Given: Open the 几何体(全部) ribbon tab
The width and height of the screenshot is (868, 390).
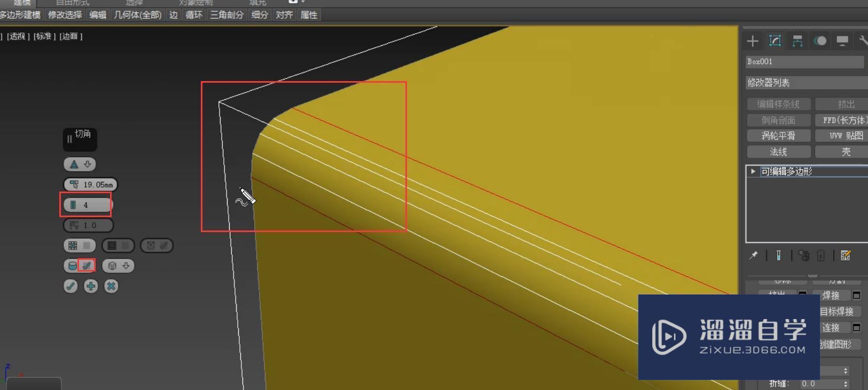Looking at the screenshot, I should (x=138, y=15).
